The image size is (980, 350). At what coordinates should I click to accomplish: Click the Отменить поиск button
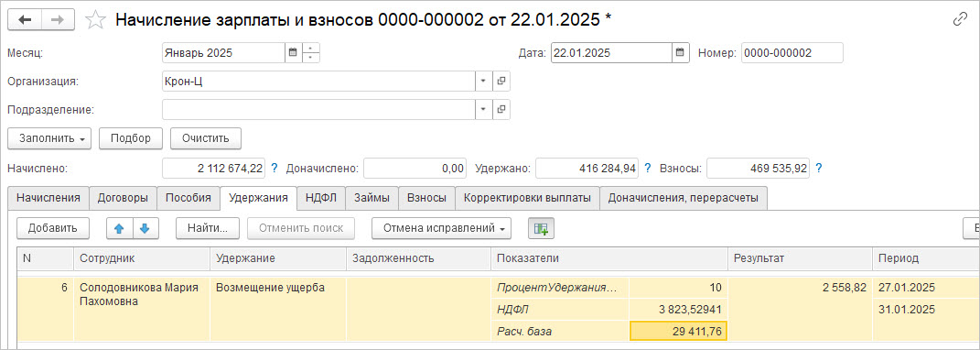point(301,228)
